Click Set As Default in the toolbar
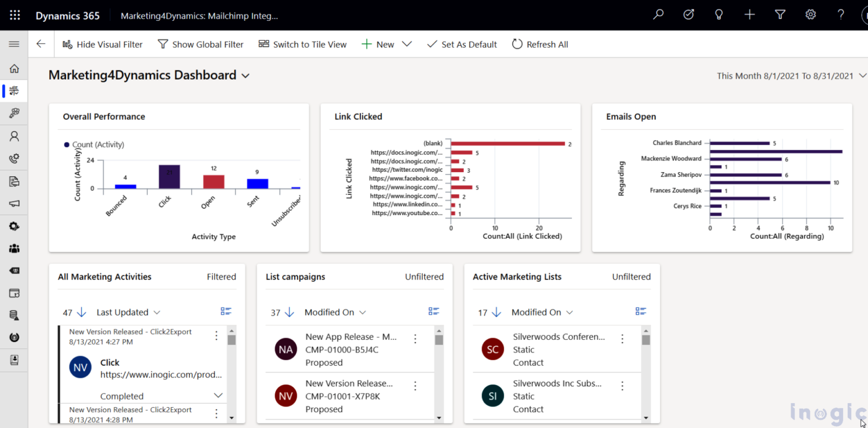Image resolution: width=868 pixels, height=428 pixels. [462, 44]
